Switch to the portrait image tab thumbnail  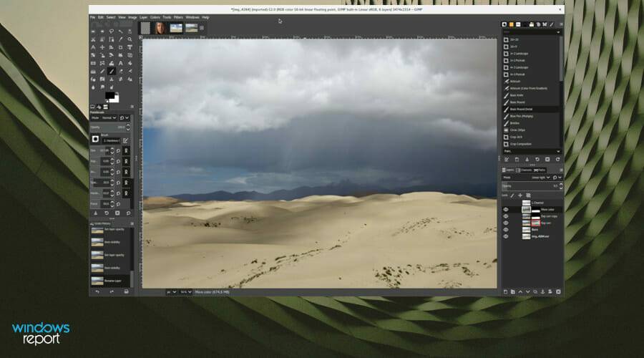160,28
